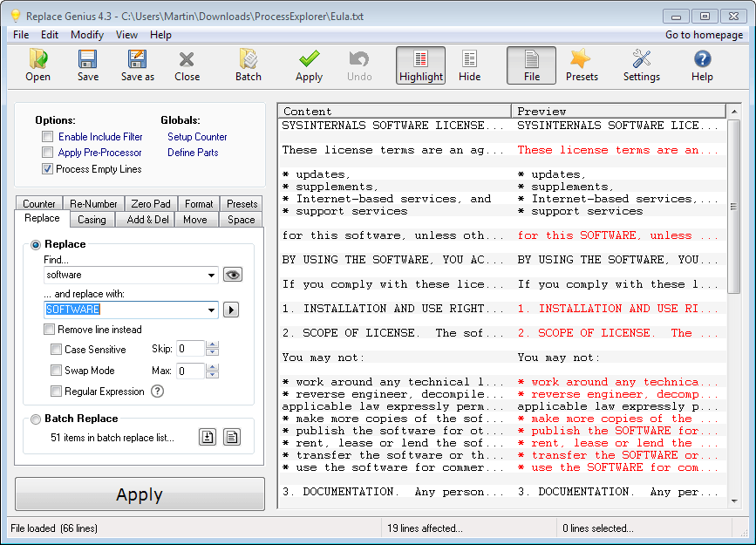The width and height of the screenshot is (756, 545).
Task: Switch to the Counter tab
Action: [39, 203]
